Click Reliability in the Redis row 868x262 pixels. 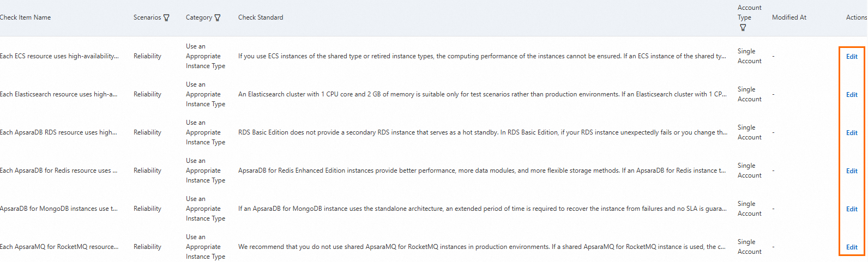click(147, 170)
